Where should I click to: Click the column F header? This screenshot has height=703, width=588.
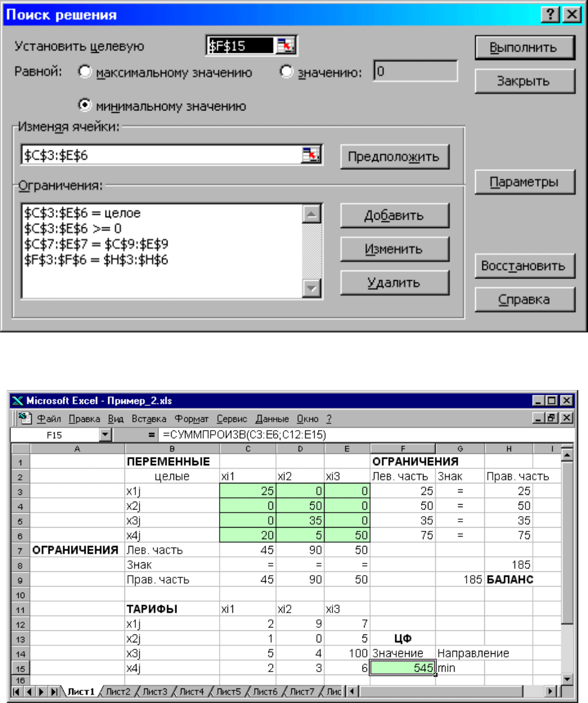403,448
